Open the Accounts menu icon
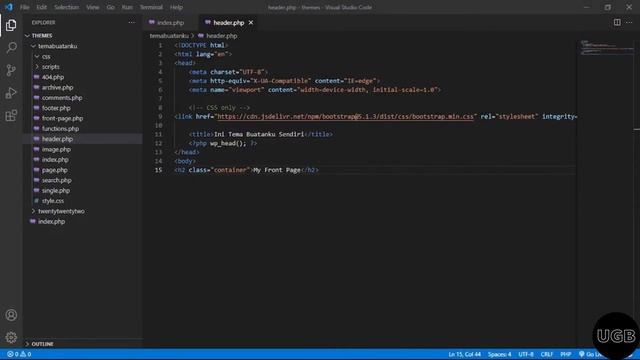This screenshot has width=640, height=360. 11,315
